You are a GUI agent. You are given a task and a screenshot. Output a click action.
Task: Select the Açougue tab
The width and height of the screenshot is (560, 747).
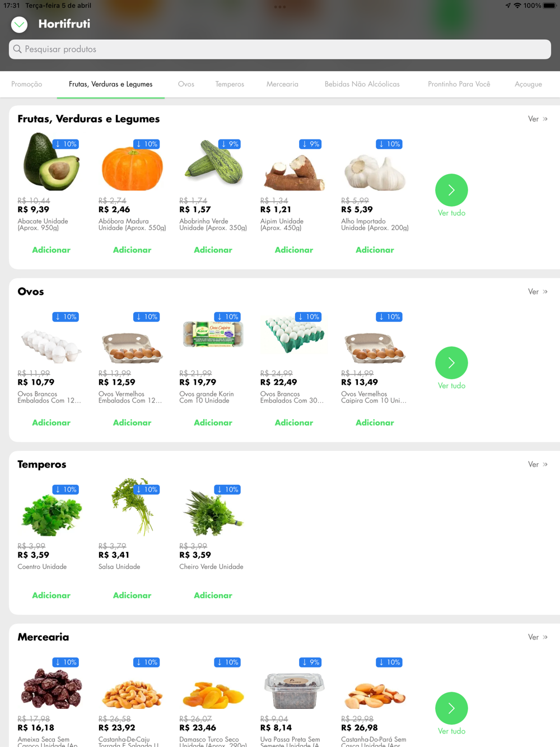coord(528,84)
